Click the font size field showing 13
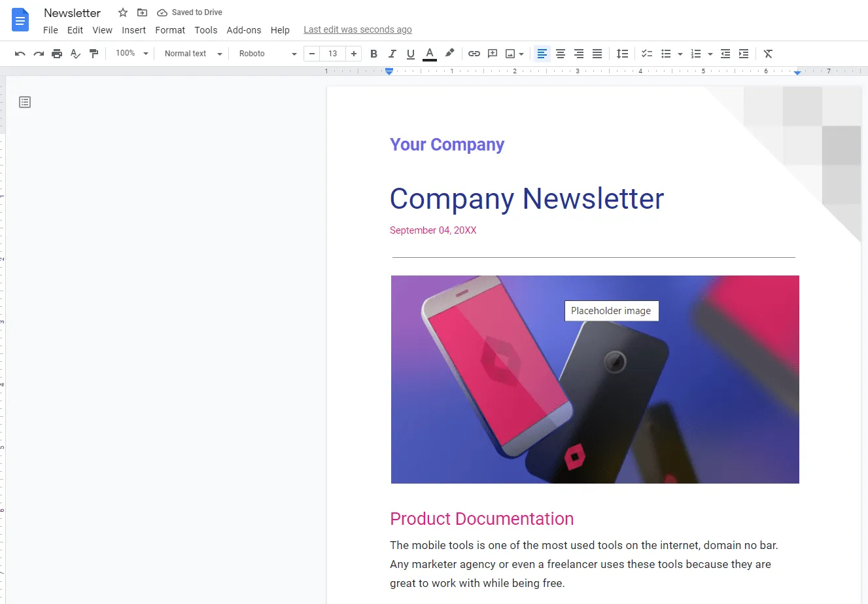 (333, 54)
